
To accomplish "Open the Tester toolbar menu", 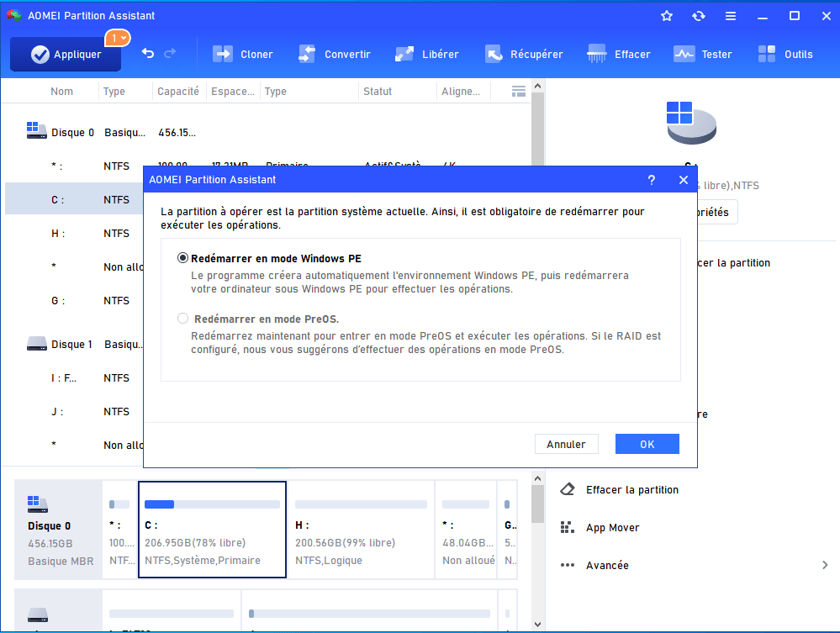I will pos(702,54).
